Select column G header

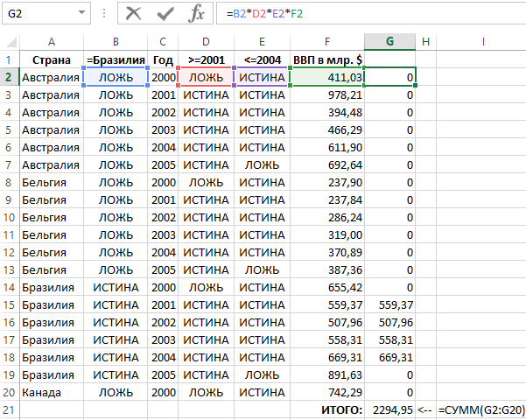coord(389,42)
